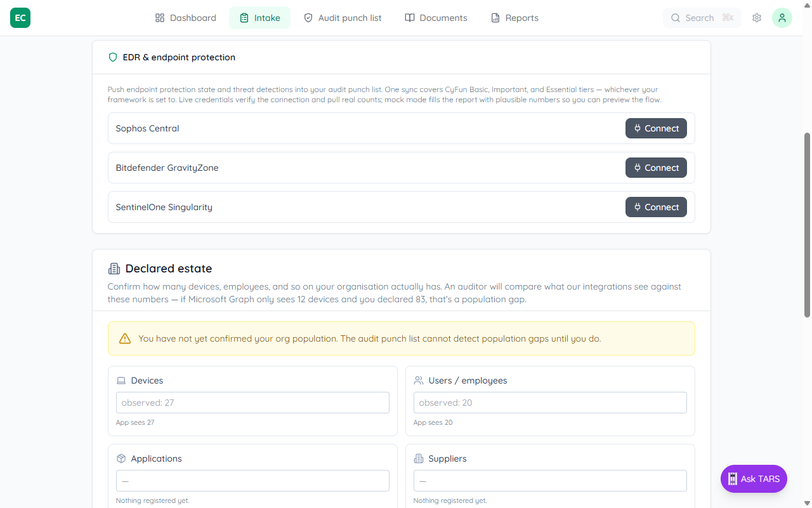Click the Suppliers input field
This screenshot has height=508, width=812.
pos(550,481)
